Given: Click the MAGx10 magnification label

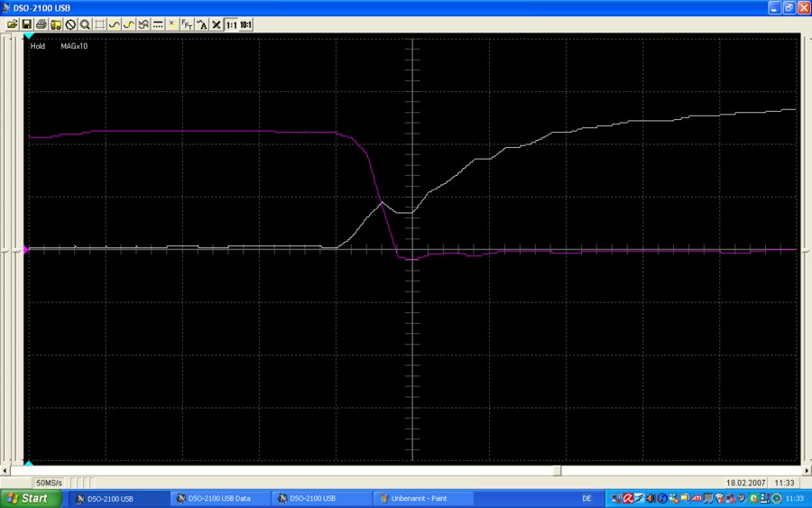Looking at the screenshot, I should click(74, 46).
